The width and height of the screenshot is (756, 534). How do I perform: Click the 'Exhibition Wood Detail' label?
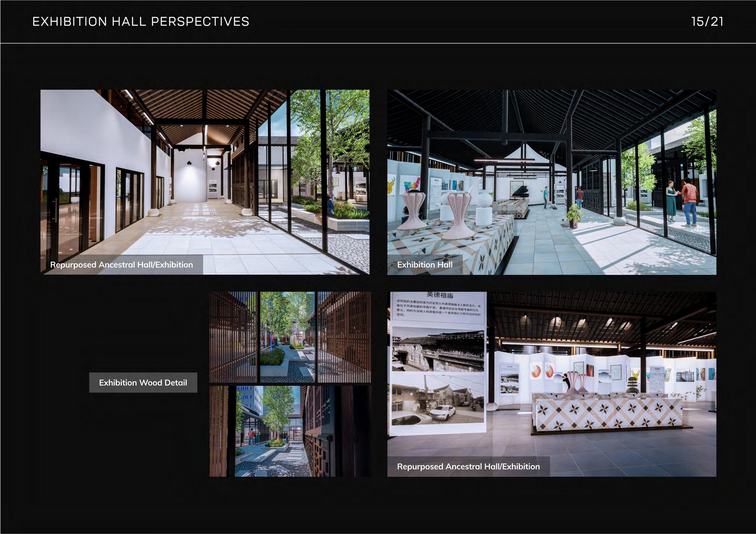tap(143, 383)
